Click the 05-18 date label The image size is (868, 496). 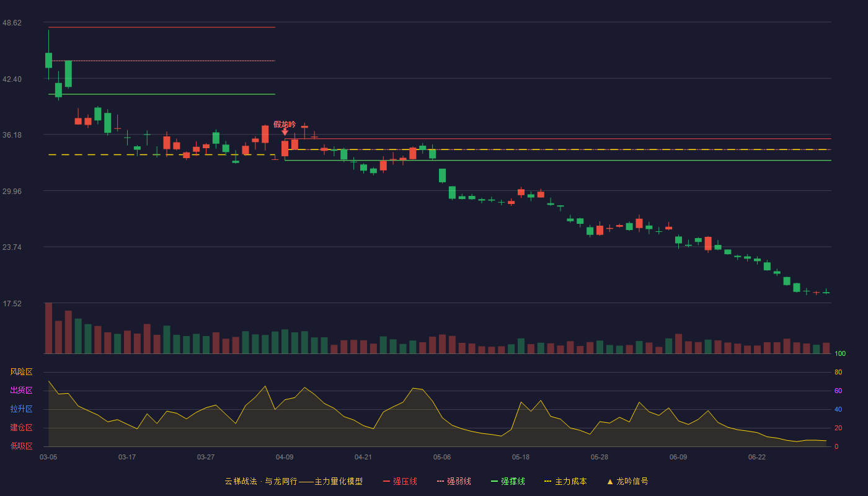(521, 457)
